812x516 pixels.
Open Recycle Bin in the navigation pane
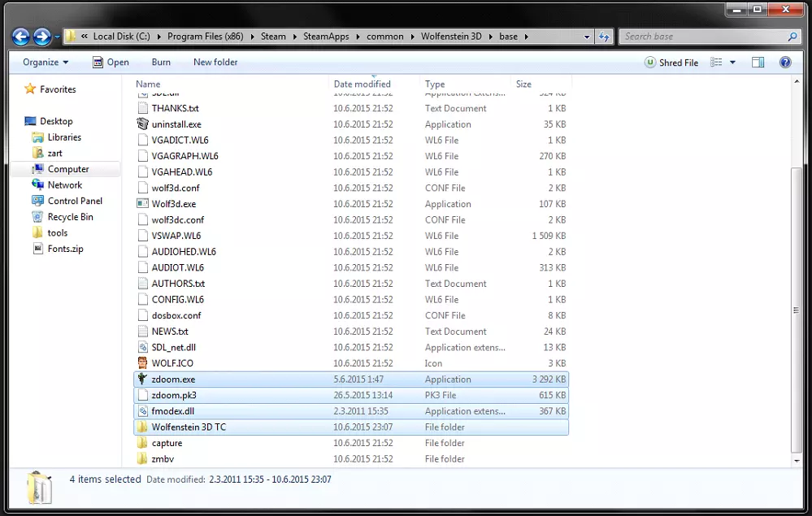[62, 217]
